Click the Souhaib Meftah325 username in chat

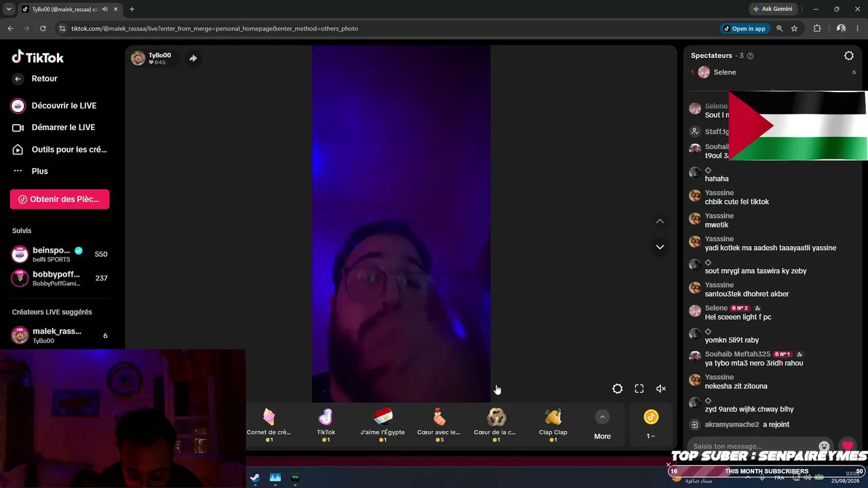738,354
